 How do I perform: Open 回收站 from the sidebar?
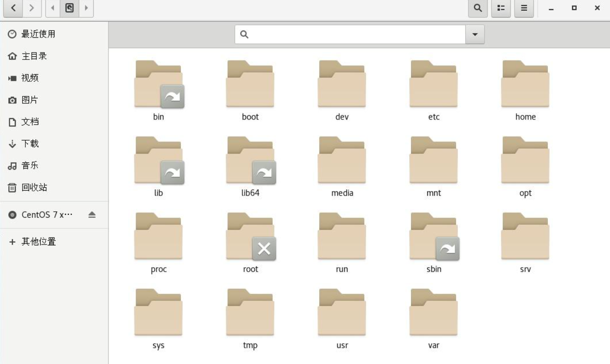(34, 188)
